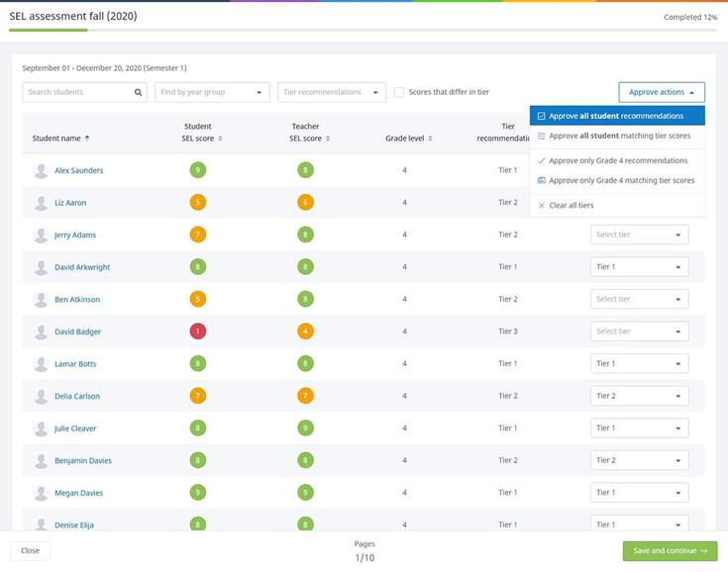The width and height of the screenshot is (728, 572).
Task: Select Approve all student recommendations
Action: coord(617,116)
